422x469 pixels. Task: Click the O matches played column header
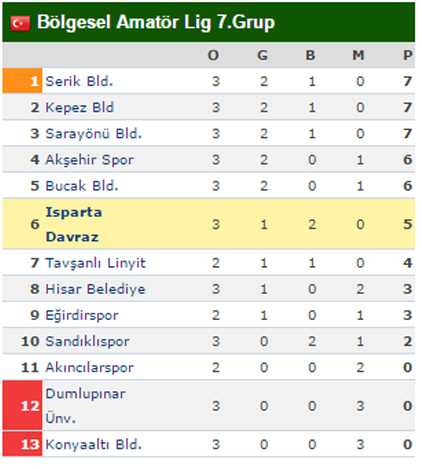point(213,55)
